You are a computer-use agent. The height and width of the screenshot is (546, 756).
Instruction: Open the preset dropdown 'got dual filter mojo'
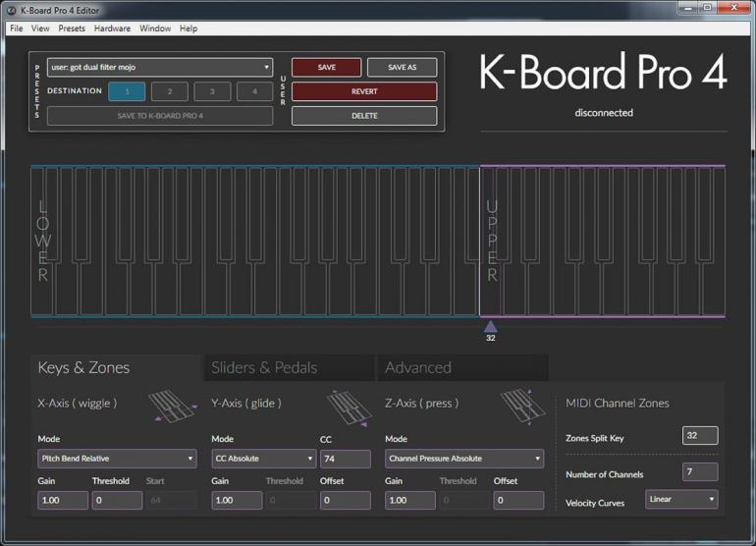[x=160, y=68]
